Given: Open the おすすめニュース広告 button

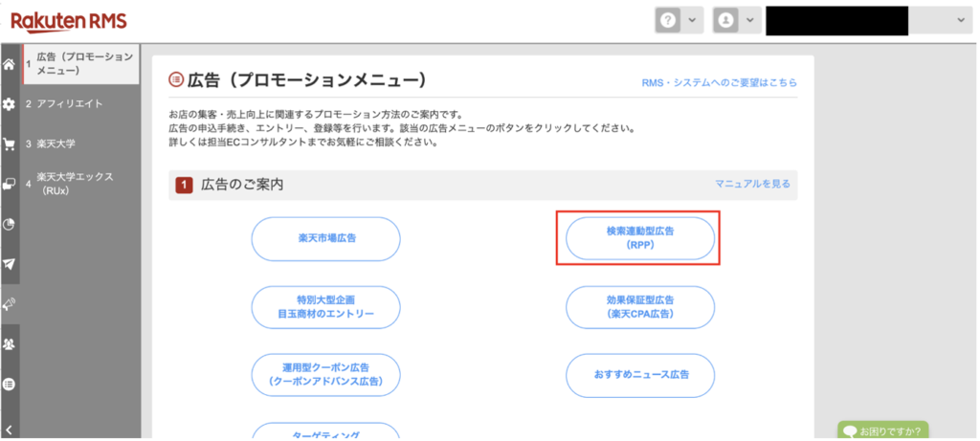Looking at the screenshot, I should point(640,375).
